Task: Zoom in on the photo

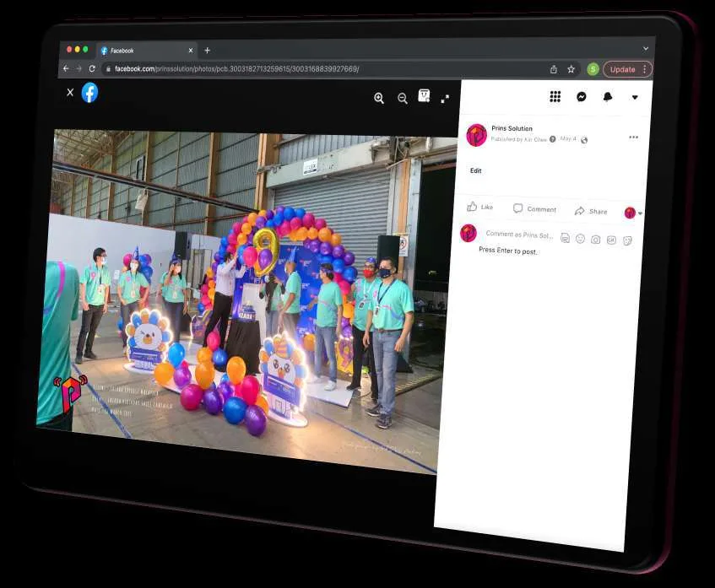Action: [x=378, y=98]
